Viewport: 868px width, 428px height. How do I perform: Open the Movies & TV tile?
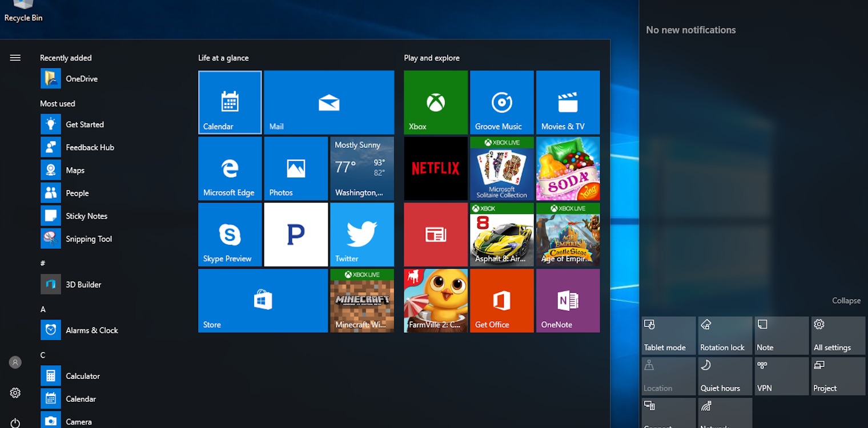pos(568,102)
